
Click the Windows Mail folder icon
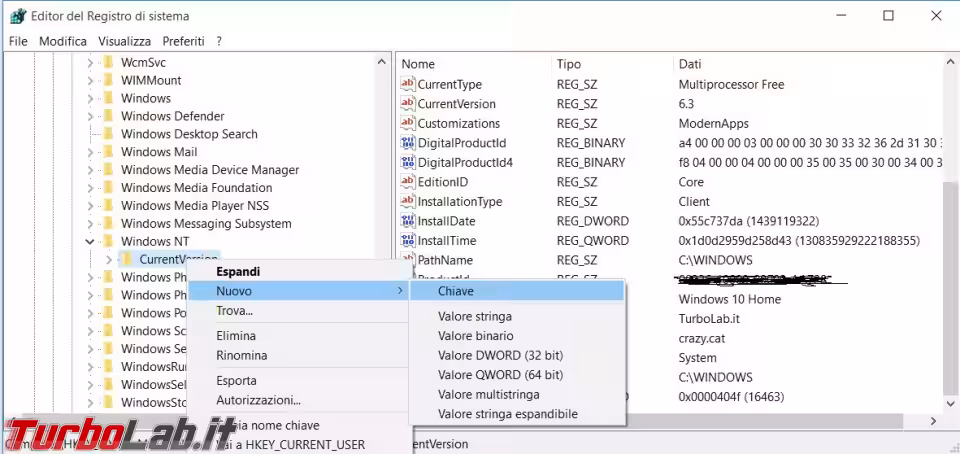coord(108,152)
